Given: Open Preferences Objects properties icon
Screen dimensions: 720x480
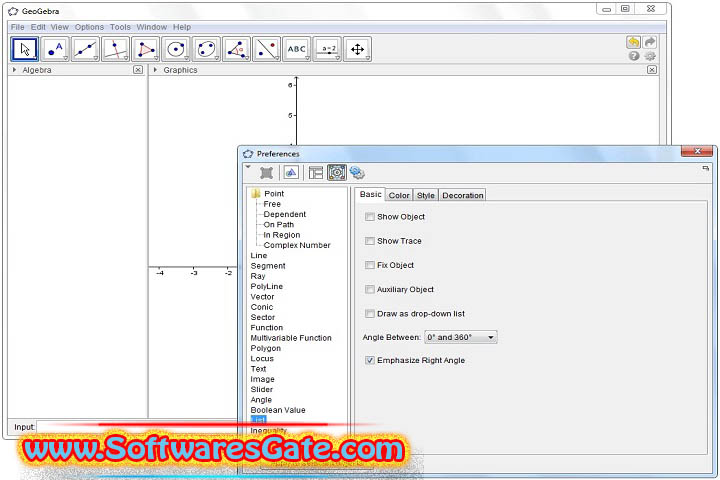Looking at the screenshot, I should (x=266, y=173).
